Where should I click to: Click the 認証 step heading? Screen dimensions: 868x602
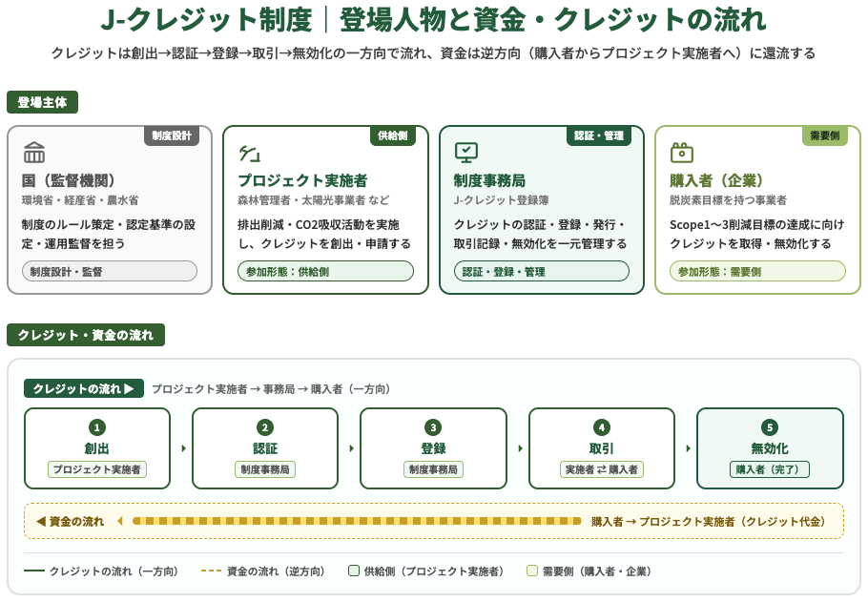click(264, 448)
